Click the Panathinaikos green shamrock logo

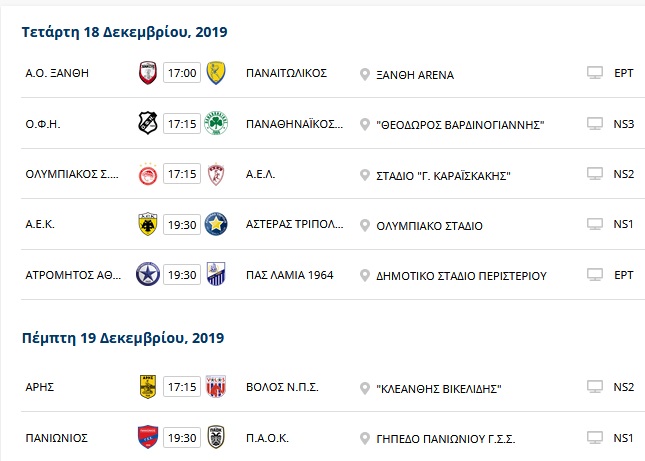(x=216, y=123)
